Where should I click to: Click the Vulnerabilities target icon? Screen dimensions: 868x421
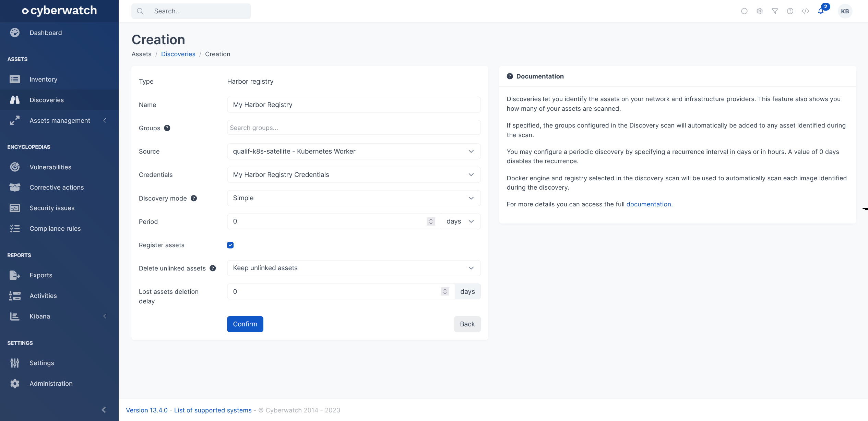15,167
